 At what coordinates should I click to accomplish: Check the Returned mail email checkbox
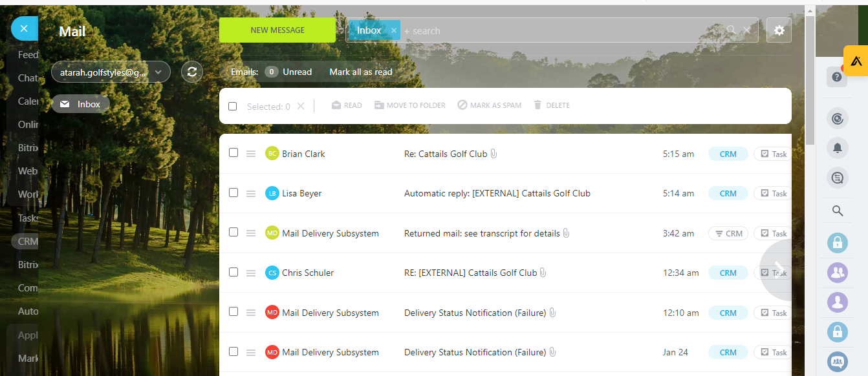233,233
